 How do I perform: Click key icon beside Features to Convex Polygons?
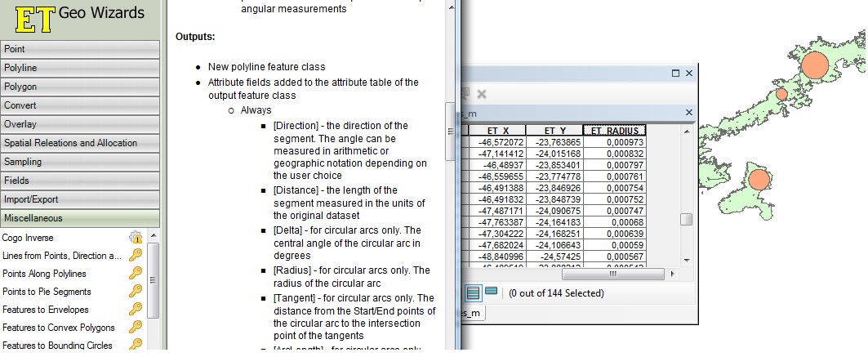coord(136,327)
